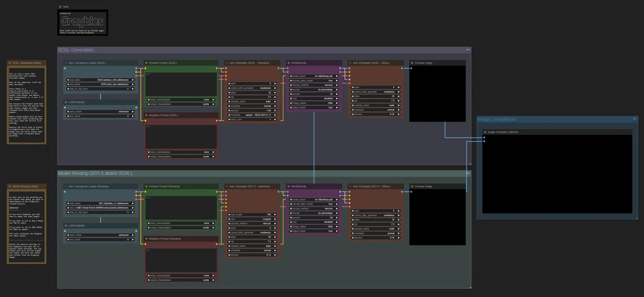This screenshot has width=644, height=297.
Task: Click left arrow of SDXL Standard seed widget
Action: pyautogui.click(x=229, y=83)
